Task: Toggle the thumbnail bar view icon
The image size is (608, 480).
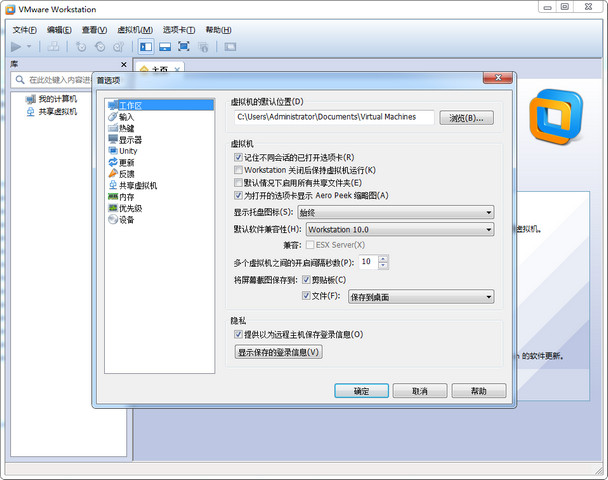Action: click(x=165, y=47)
